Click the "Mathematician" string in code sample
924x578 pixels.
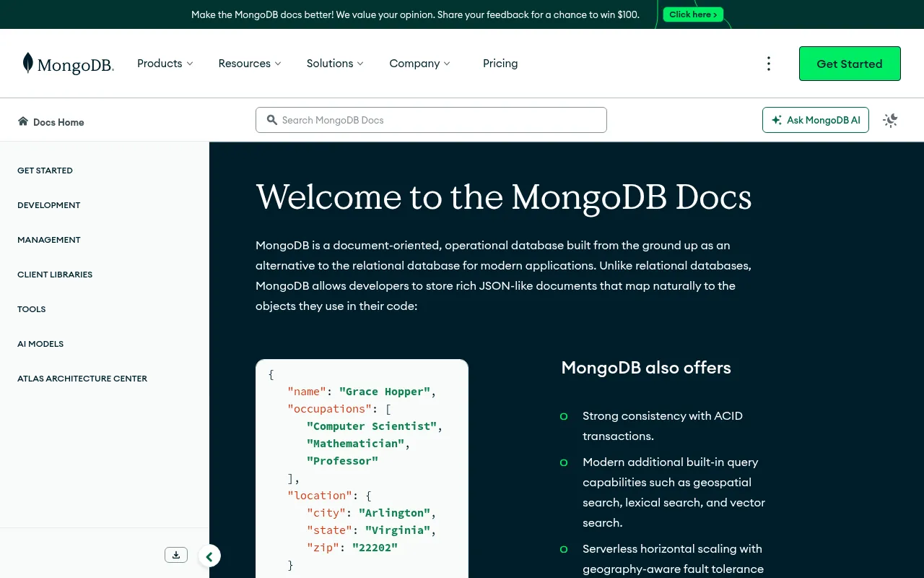[x=355, y=444]
